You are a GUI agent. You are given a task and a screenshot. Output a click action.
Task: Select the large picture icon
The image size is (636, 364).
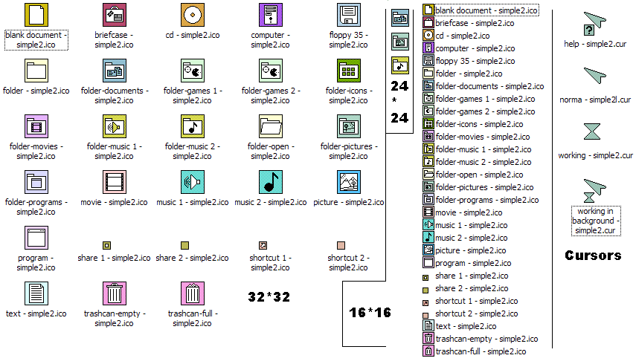349,182
